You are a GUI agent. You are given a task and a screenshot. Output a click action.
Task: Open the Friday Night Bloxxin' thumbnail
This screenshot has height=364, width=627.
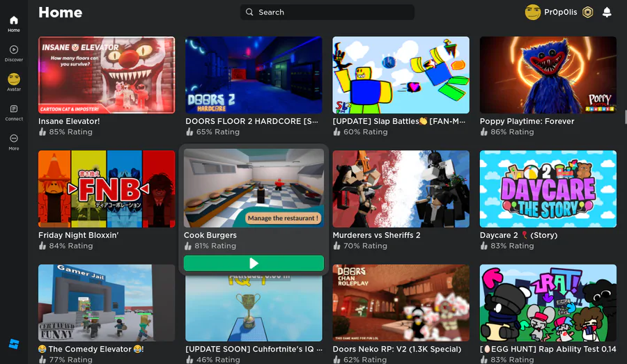tap(107, 189)
